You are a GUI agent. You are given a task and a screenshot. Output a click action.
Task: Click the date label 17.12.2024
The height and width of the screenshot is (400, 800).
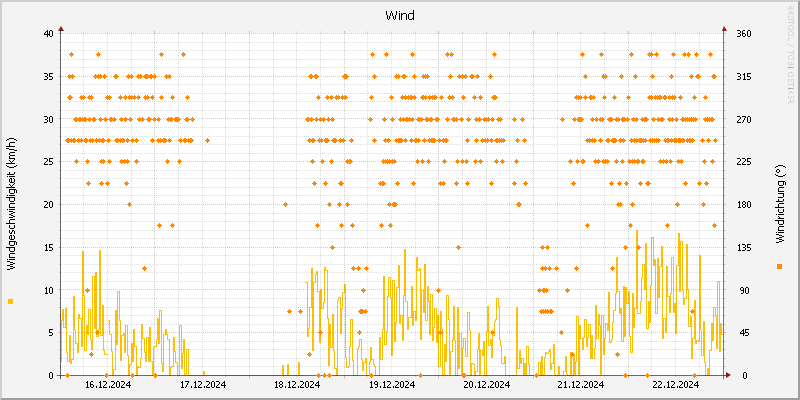point(202,385)
